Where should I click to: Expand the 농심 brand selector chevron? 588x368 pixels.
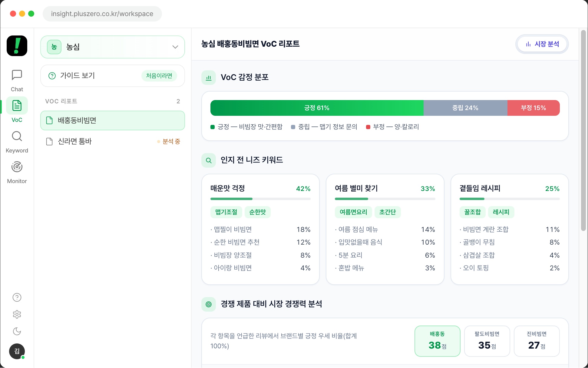click(x=175, y=47)
